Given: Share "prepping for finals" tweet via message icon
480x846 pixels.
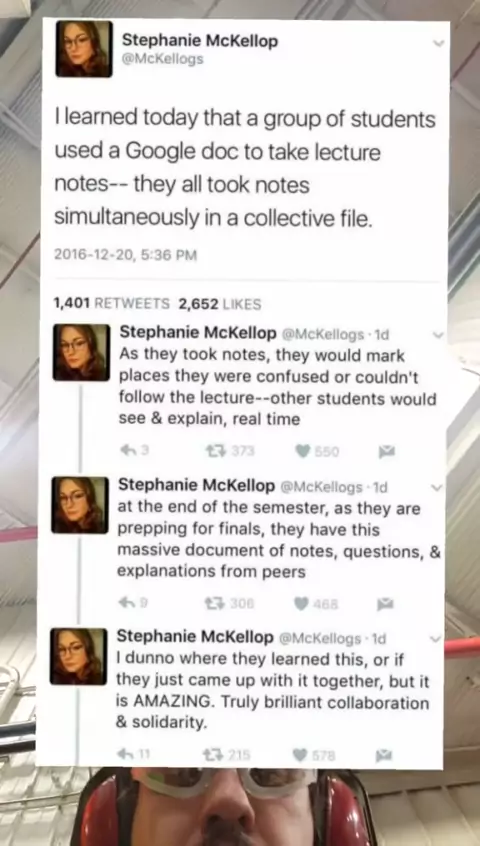Looking at the screenshot, I should click(x=385, y=604).
